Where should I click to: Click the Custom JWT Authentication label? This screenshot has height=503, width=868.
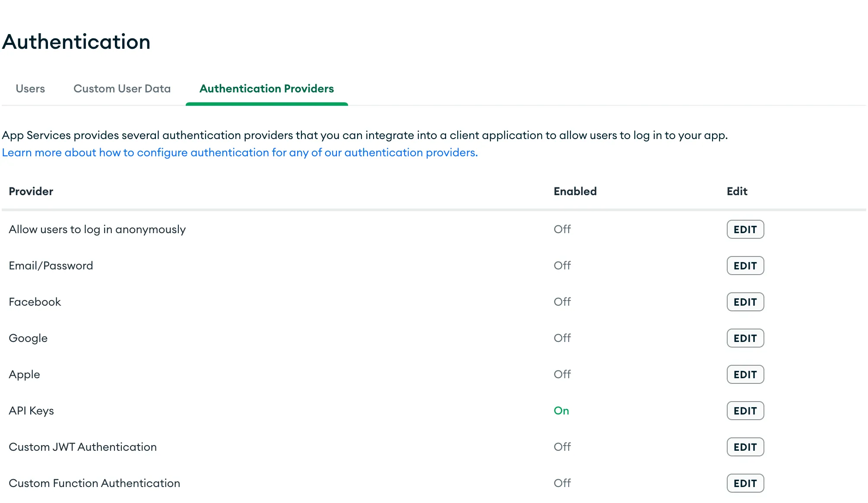82,447
